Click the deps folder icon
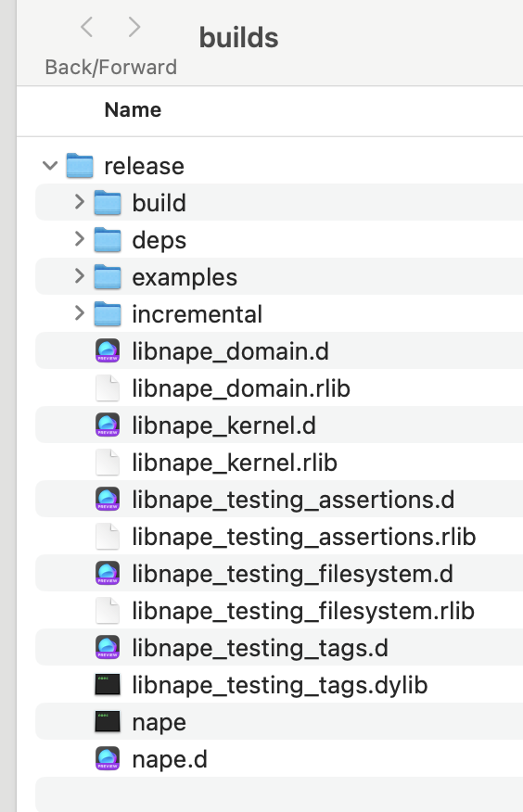The height and width of the screenshot is (812, 523). pos(108,240)
